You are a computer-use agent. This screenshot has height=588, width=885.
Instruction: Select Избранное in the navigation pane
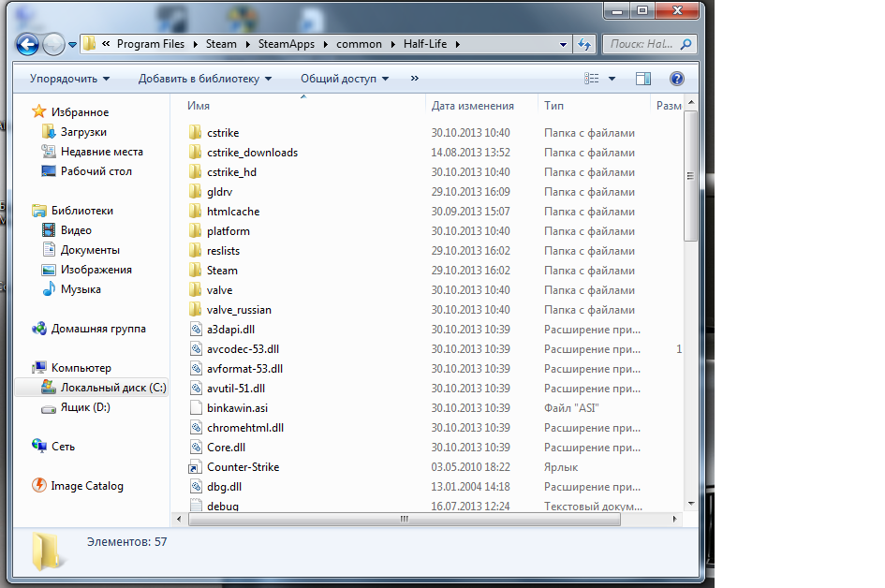pos(80,112)
